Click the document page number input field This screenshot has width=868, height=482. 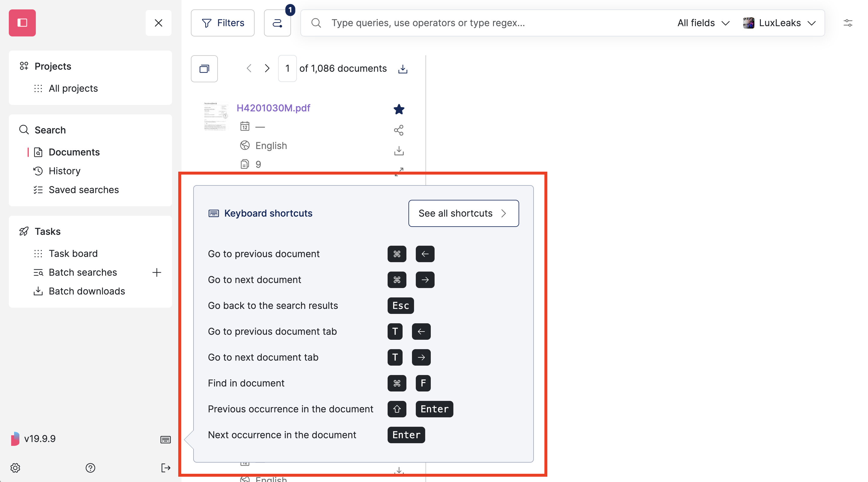(x=287, y=68)
